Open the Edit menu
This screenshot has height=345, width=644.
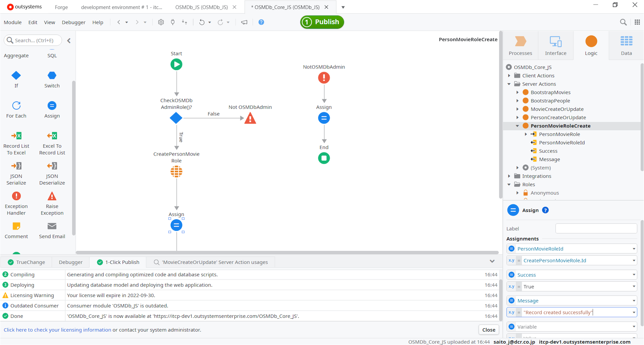(x=33, y=22)
